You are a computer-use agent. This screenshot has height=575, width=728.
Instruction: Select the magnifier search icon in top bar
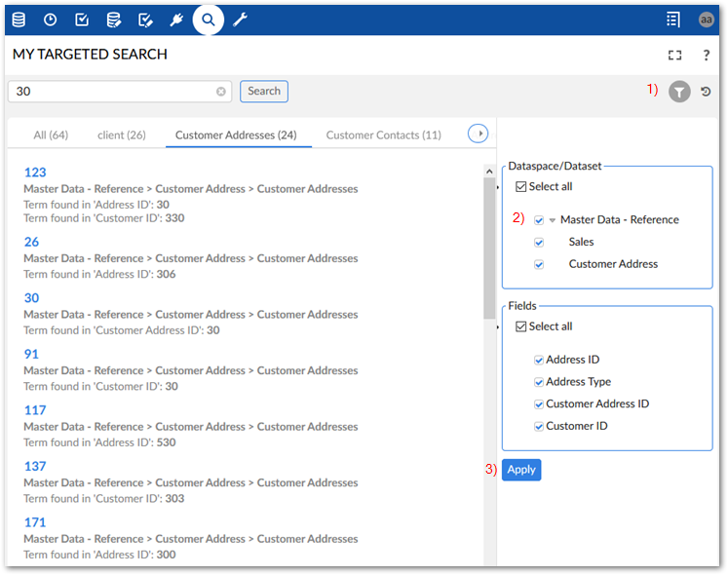pyautogui.click(x=208, y=19)
